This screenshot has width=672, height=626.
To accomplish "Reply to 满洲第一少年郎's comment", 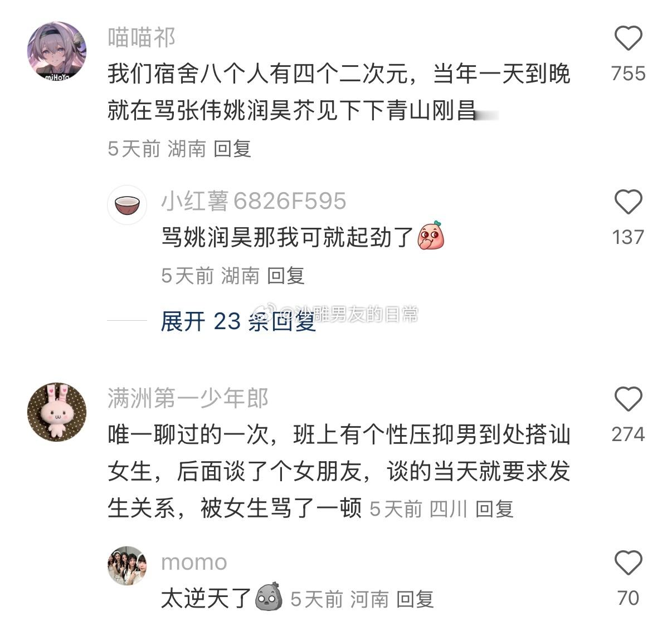I will click(x=494, y=508).
